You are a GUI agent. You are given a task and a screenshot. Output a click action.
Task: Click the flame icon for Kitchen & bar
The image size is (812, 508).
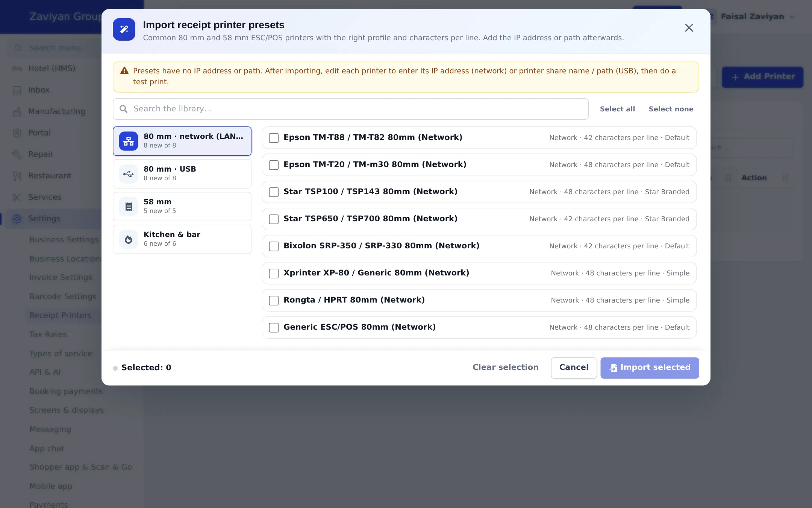pyautogui.click(x=129, y=239)
